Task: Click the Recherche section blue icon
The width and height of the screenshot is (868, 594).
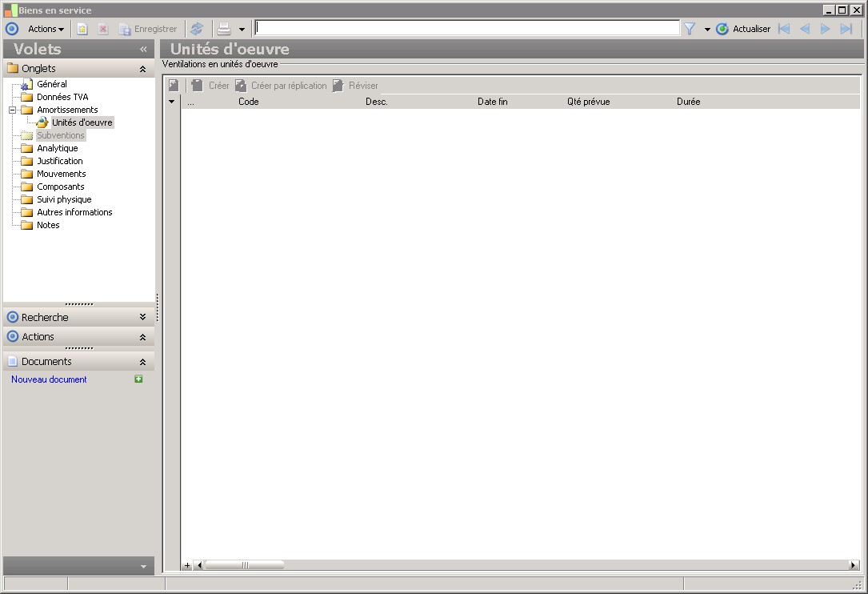Action: pos(12,317)
